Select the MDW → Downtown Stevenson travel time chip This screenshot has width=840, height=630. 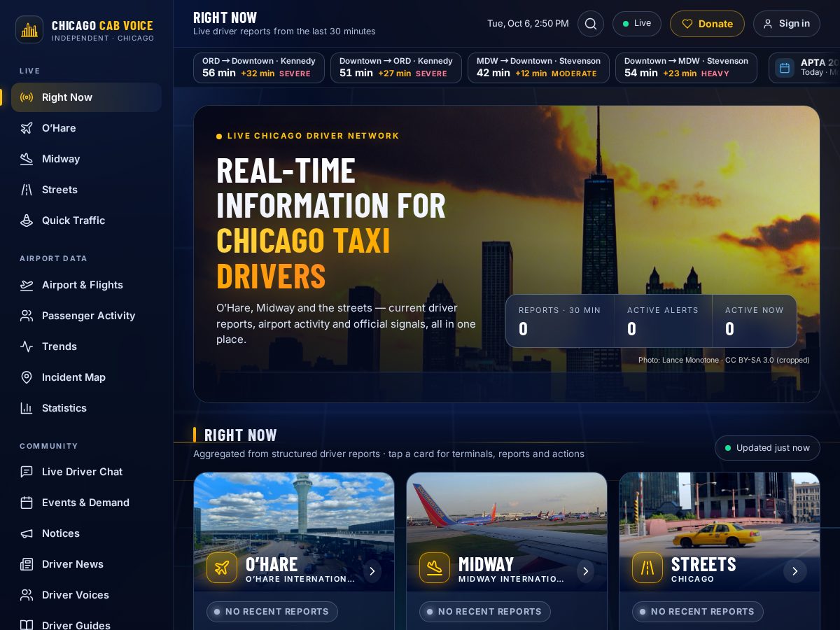click(538, 68)
